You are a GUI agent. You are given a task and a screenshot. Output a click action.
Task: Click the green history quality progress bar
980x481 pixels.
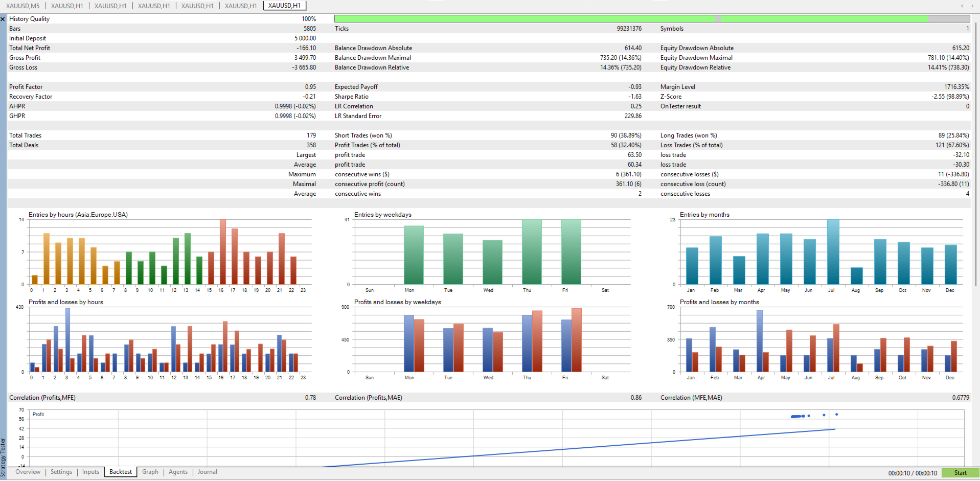pos(652,19)
